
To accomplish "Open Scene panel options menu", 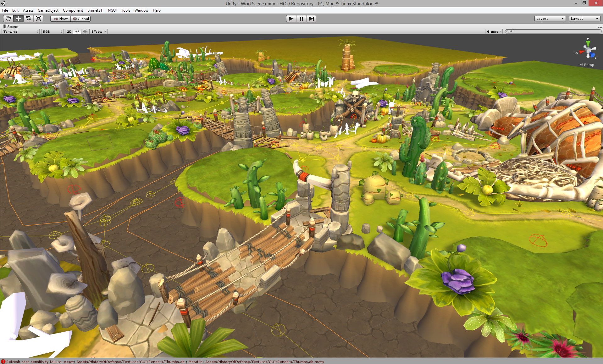I will click(600, 27).
